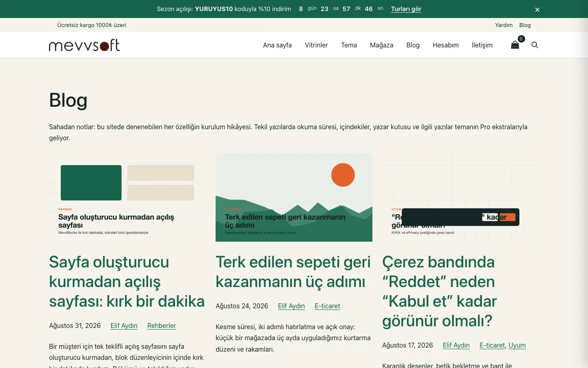Click the date "Ağustos 17, 2026"
Screen dimensions: 588x368
408,345
